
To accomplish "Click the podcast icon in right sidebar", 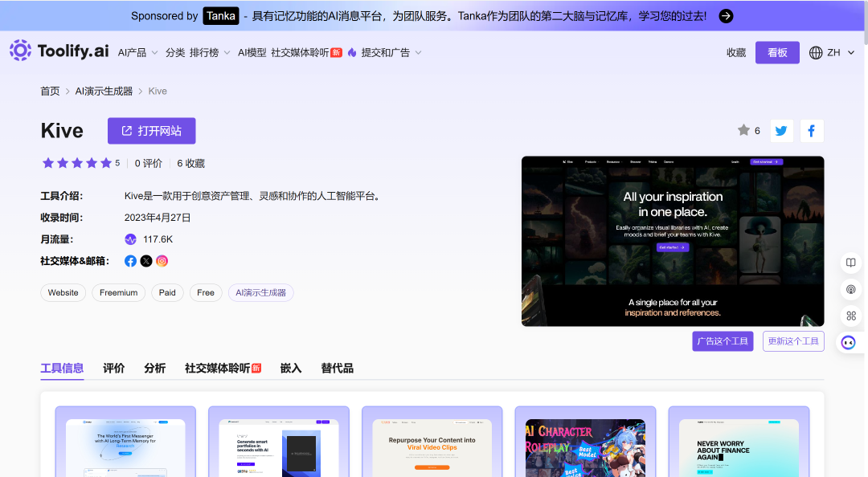I will click(x=851, y=289).
